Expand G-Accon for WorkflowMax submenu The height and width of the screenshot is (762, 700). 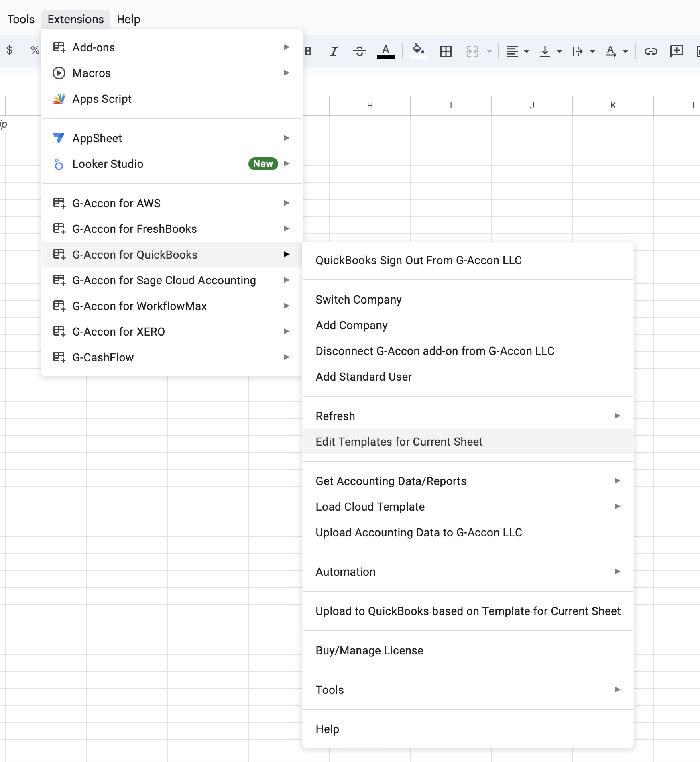click(172, 306)
